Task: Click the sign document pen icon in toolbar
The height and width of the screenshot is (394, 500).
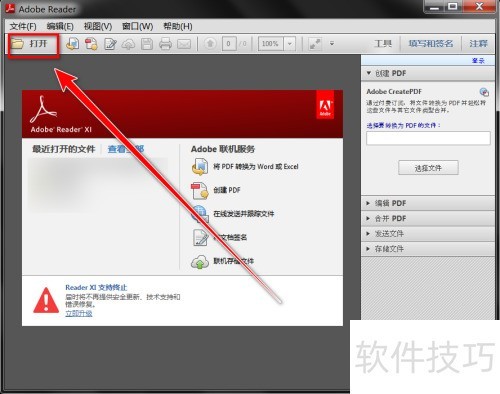Action: click(x=110, y=44)
